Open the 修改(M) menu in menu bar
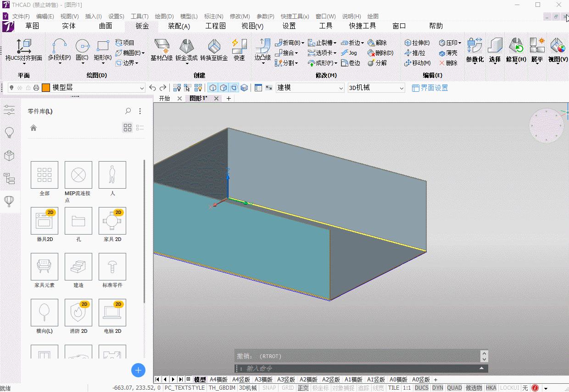The image size is (569, 392). click(240, 16)
